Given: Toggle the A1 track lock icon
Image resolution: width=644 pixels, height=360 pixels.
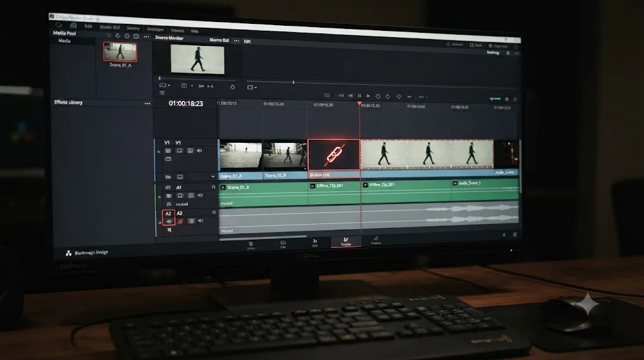Looking at the screenshot, I should pos(169,196).
